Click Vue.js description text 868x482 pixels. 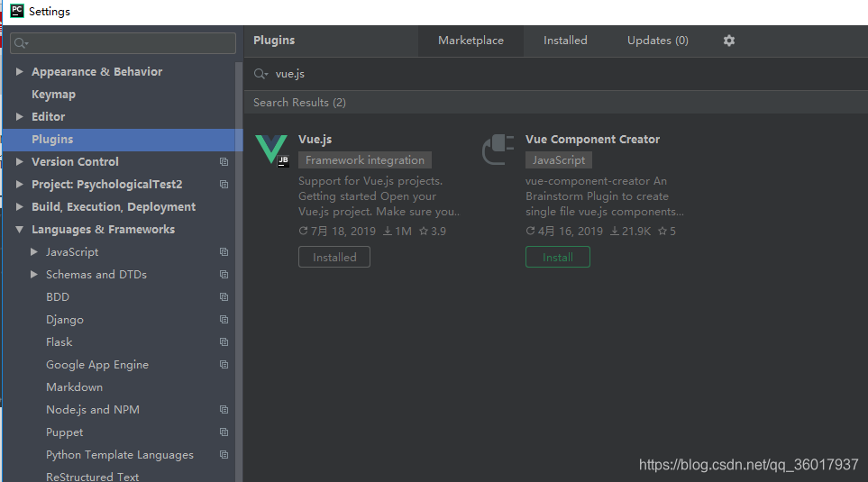(379, 196)
